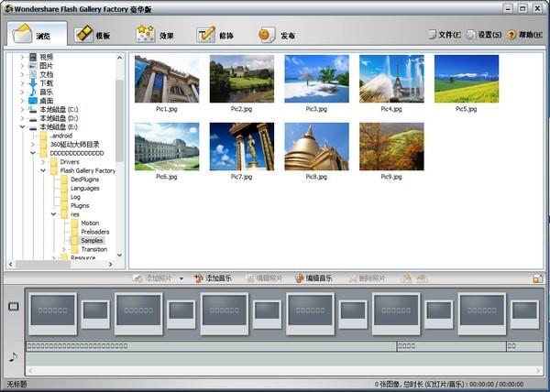Select the Plugins folder
This screenshot has height=392, width=550.
pos(80,206)
